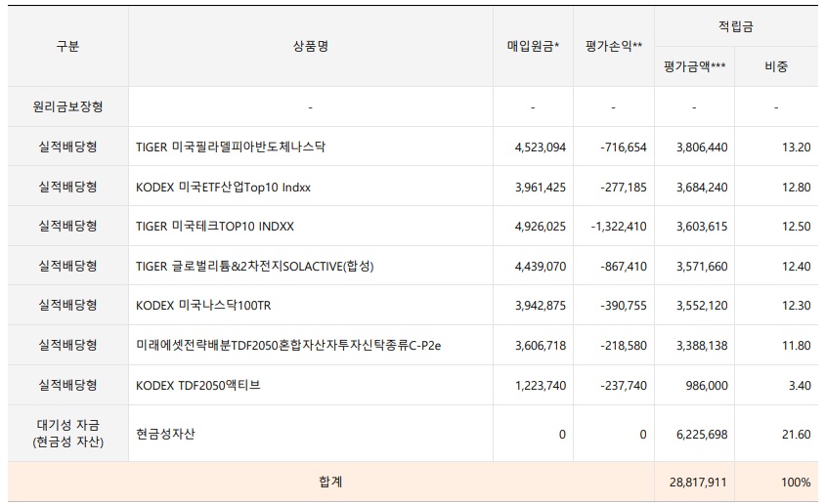Click the 평가손익** column header
The width and height of the screenshot is (825, 504).
pyautogui.click(x=614, y=46)
